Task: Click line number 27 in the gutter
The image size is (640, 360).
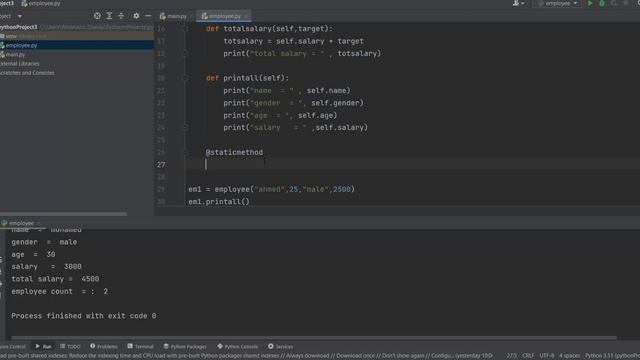Action: click(161, 164)
